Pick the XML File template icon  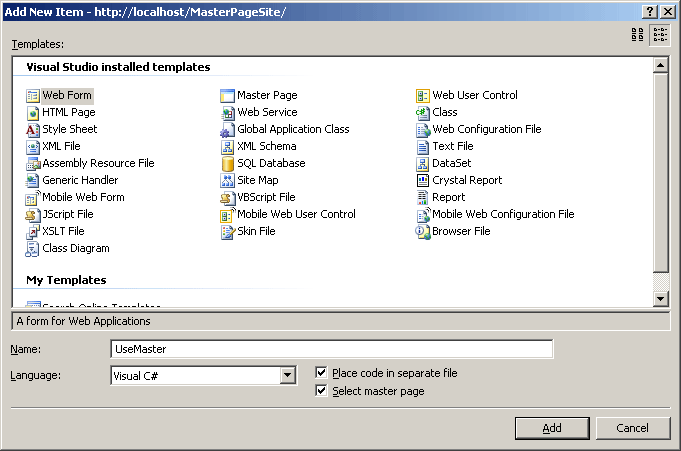tap(33, 147)
